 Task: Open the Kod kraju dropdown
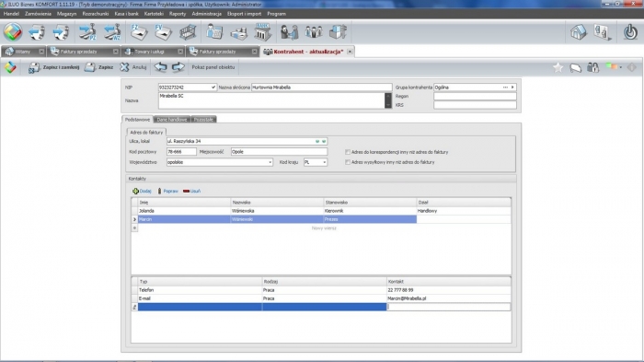pyautogui.click(x=324, y=162)
